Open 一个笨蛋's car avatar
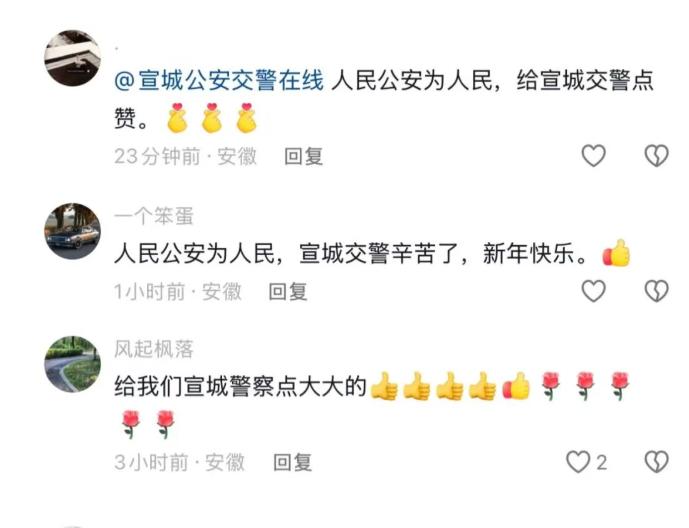Screen dimensions: 689x528 [x=73, y=231]
